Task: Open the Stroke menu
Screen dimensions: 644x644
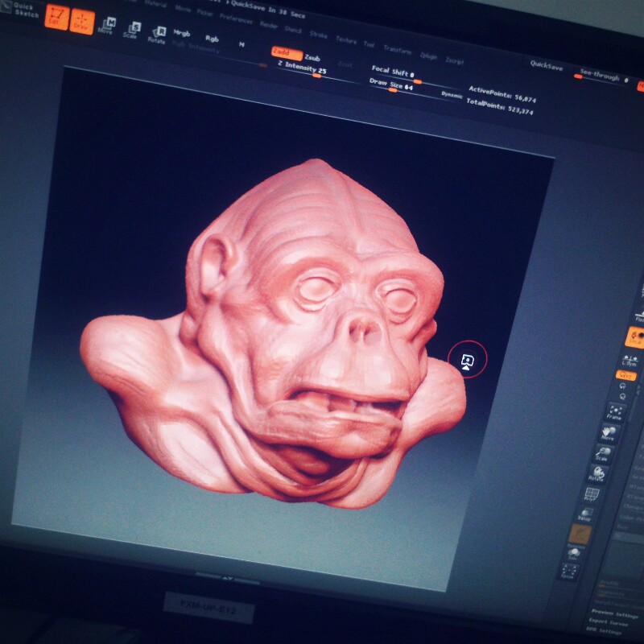Action: pos(318,35)
